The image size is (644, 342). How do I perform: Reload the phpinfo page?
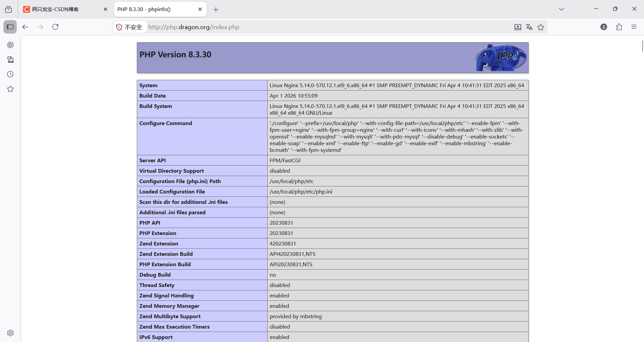coord(55,27)
